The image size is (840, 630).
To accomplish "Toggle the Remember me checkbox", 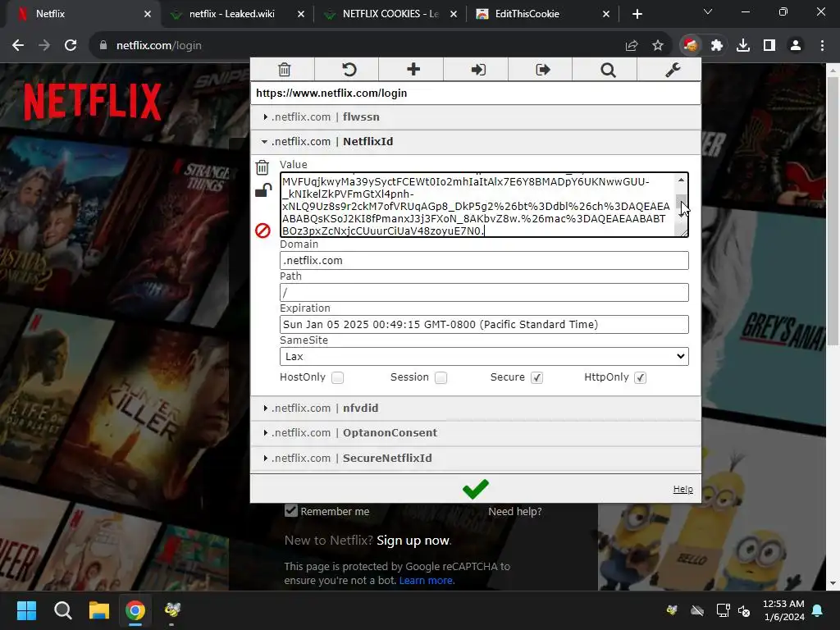I will [x=291, y=510].
